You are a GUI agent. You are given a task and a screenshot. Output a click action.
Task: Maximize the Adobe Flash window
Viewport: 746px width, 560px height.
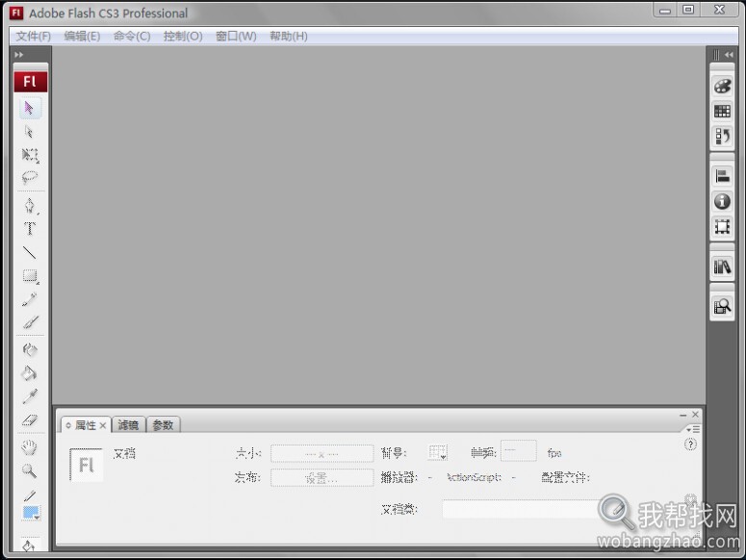click(688, 10)
